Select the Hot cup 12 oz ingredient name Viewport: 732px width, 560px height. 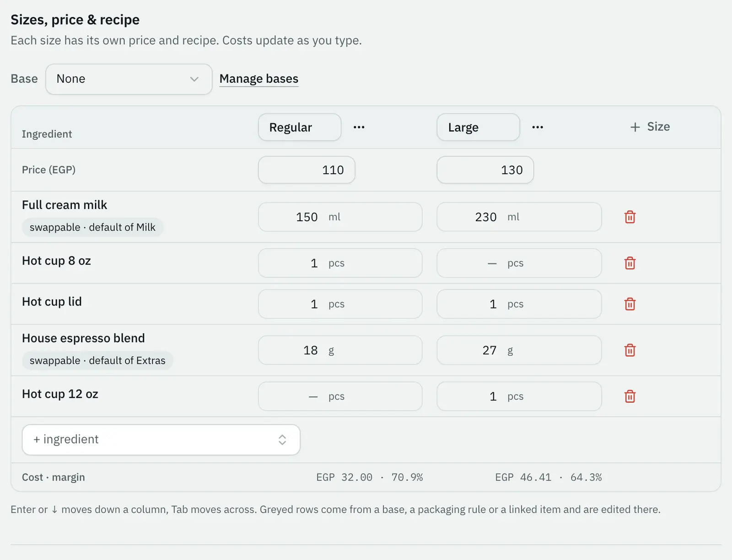pyautogui.click(x=60, y=394)
